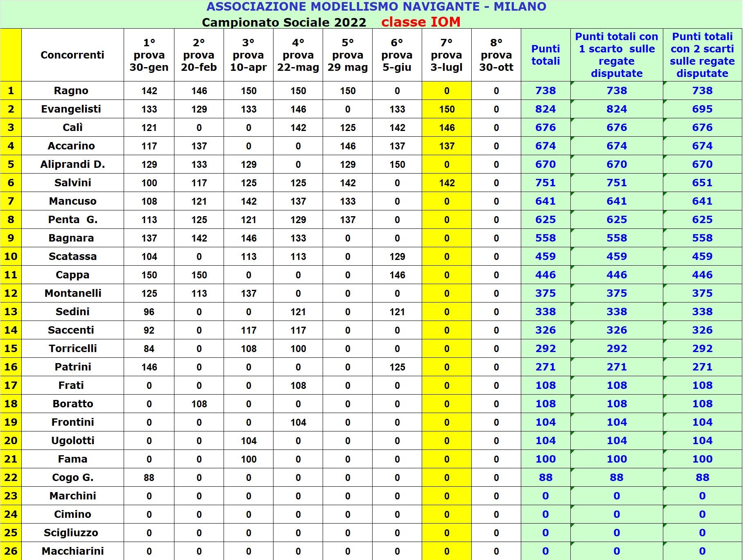Click the yellow rank number 26
The image size is (746, 560).
(x=11, y=551)
